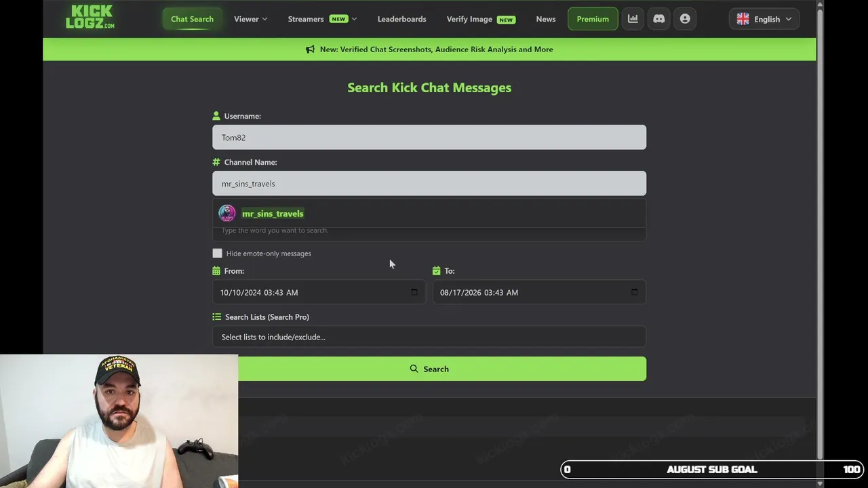The image size is (868, 488).
Task: Click the megaphone announcement icon
Action: point(311,49)
